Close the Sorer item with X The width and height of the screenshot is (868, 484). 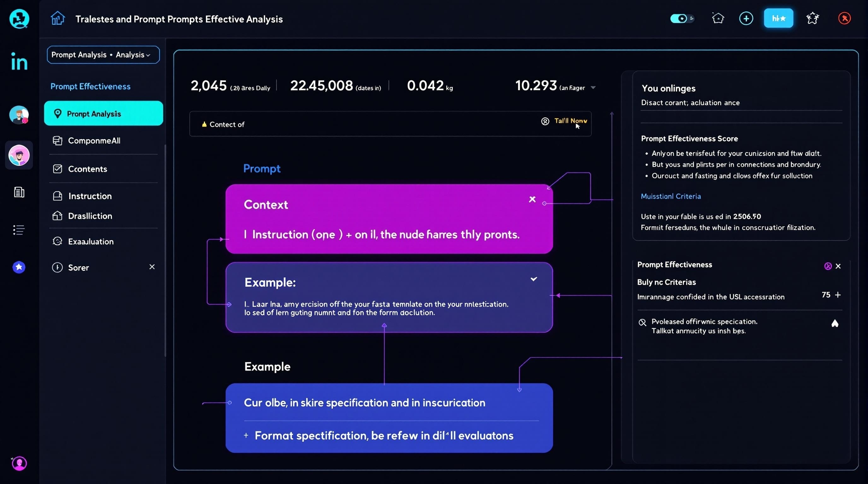pos(152,267)
